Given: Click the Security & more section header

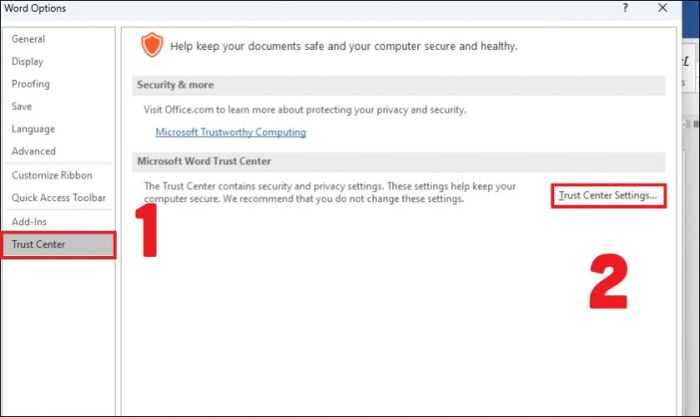Looking at the screenshot, I should [x=398, y=85].
